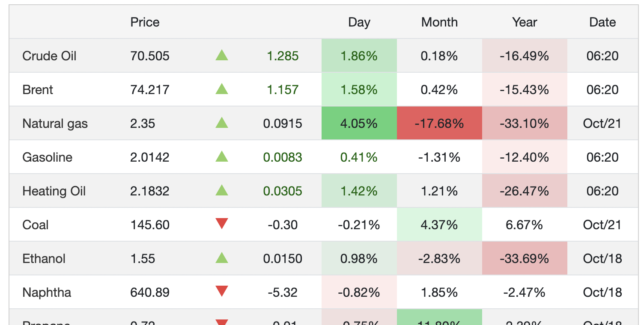The width and height of the screenshot is (644, 325).
Task: Click Naphtha day change -0.82%
Action: (359, 292)
